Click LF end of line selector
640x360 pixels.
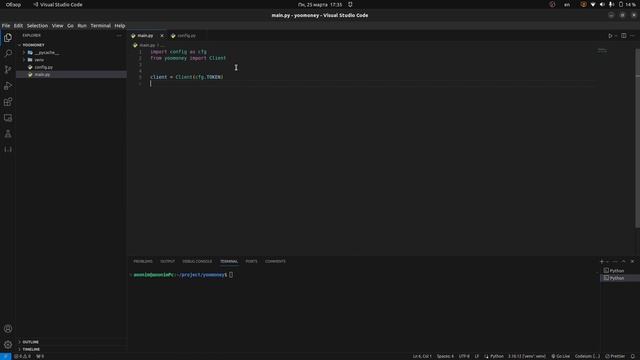476,356
